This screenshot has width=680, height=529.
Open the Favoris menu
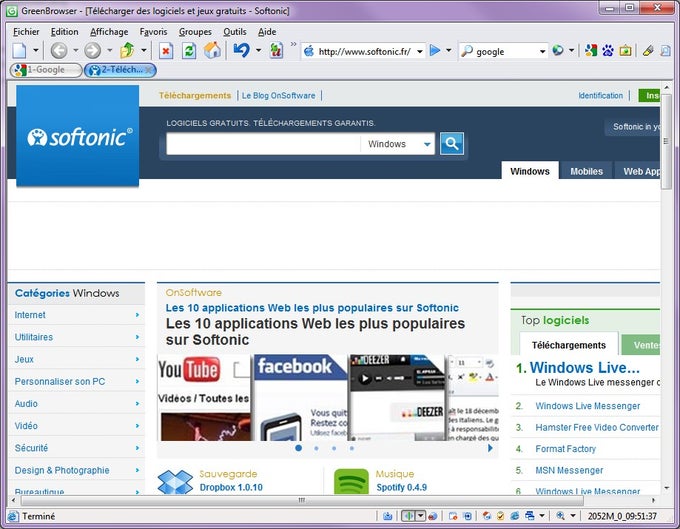click(x=153, y=32)
